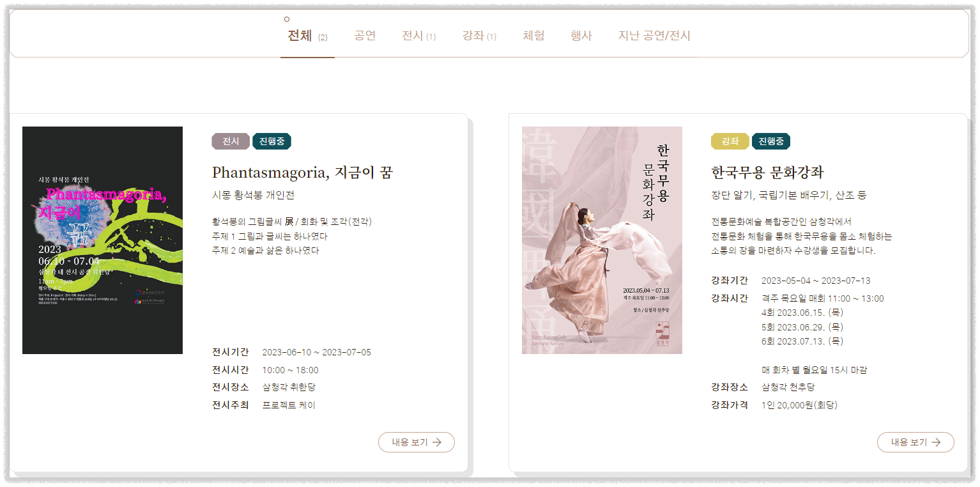The height and width of the screenshot is (487, 980).
Task: Click the line 주제 1 그림과 글씨는 하나였다
Action: 270,236
